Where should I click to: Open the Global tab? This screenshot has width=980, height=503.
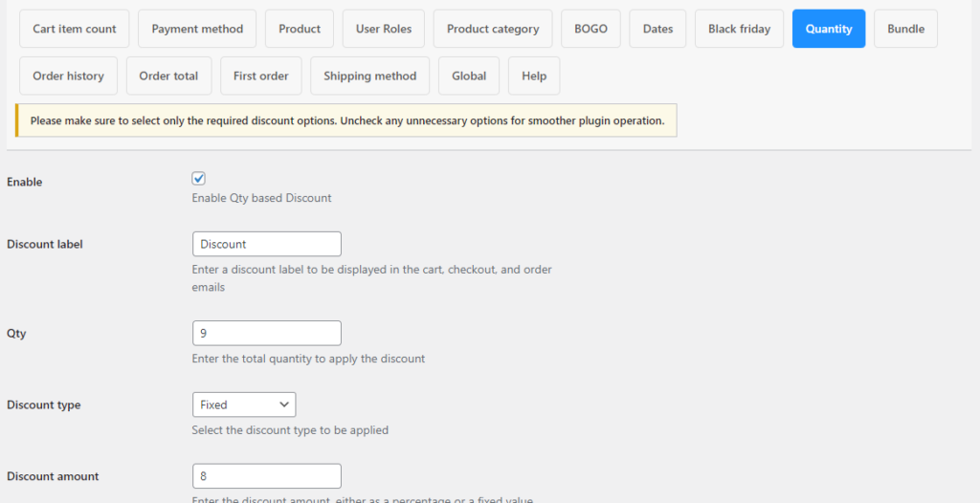pyautogui.click(x=469, y=76)
